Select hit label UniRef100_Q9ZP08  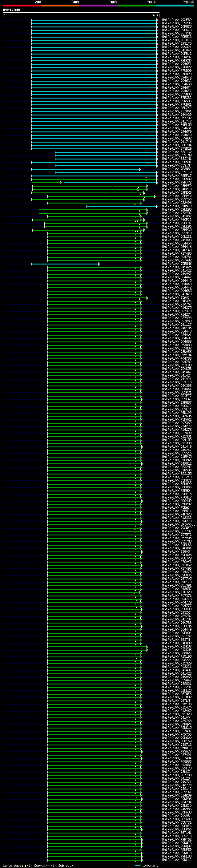(177, 321)
